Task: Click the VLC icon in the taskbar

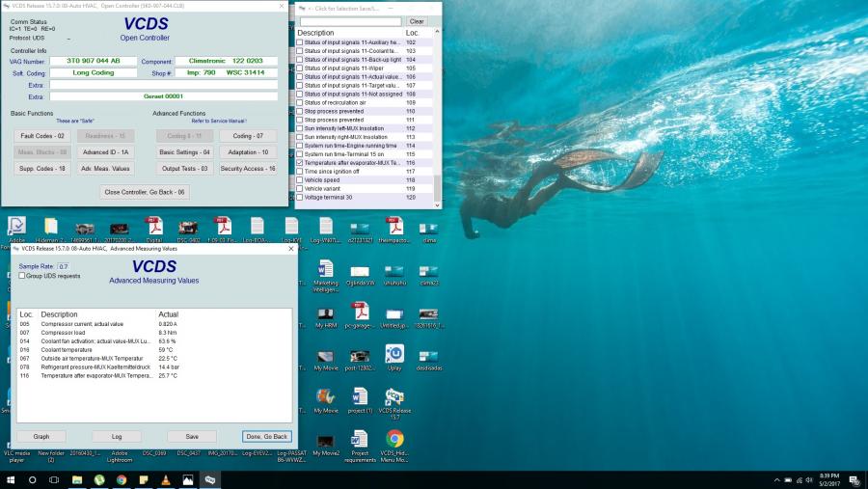Action: tap(165, 479)
